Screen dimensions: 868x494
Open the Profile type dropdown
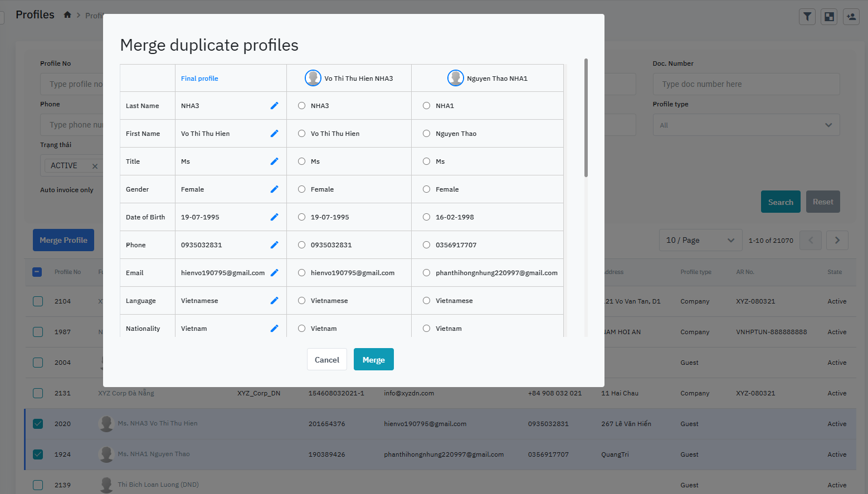tap(746, 125)
